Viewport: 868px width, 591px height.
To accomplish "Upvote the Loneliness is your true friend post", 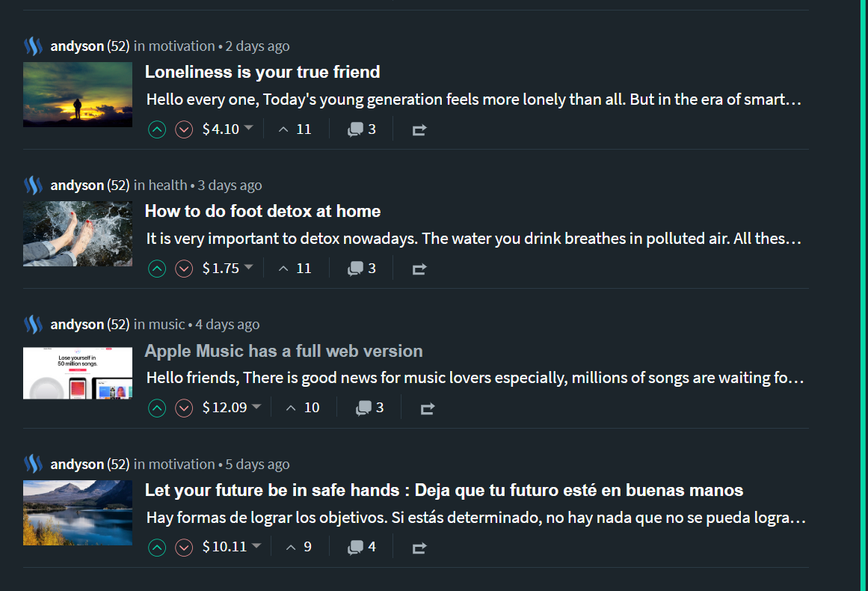I will (x=157, y=129).
